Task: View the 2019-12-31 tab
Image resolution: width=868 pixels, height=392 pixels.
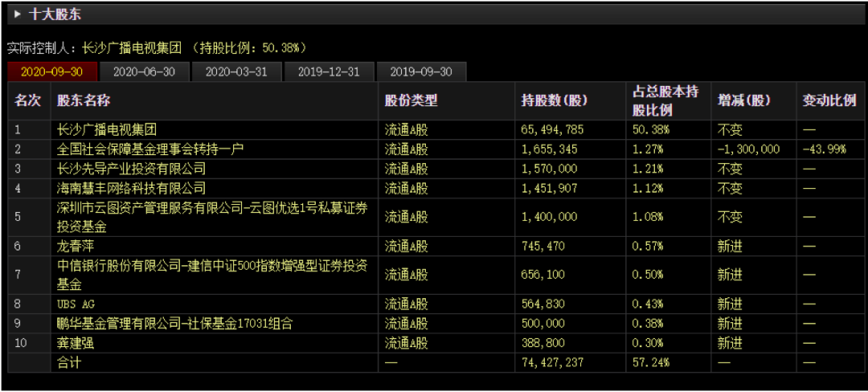Action: [x=329, y=72]
